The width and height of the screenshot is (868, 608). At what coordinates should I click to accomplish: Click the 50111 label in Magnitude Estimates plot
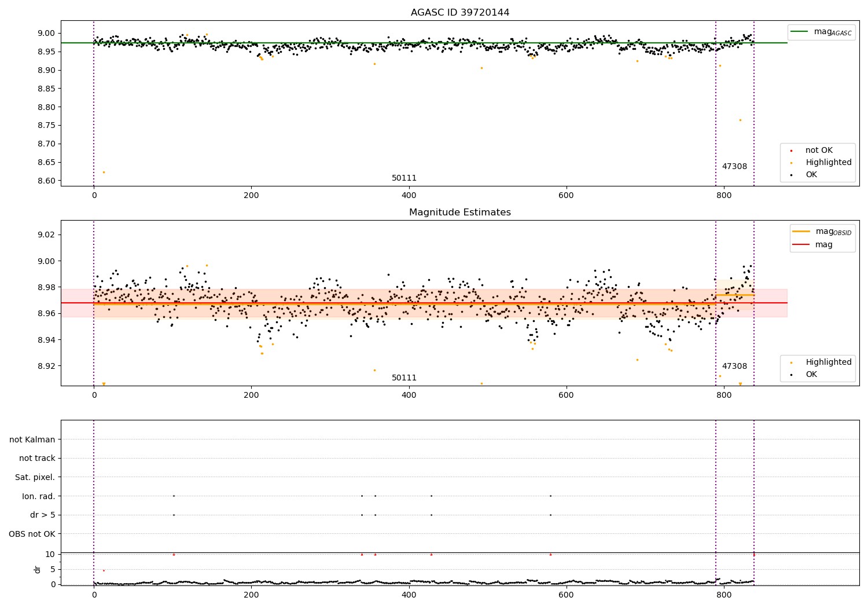[x=404, y=378]
